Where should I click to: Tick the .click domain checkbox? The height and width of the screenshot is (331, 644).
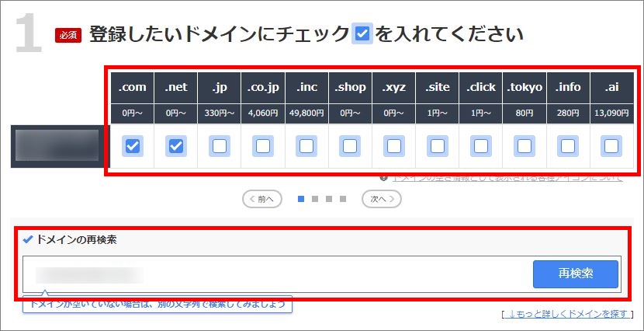tap(481, 146)
